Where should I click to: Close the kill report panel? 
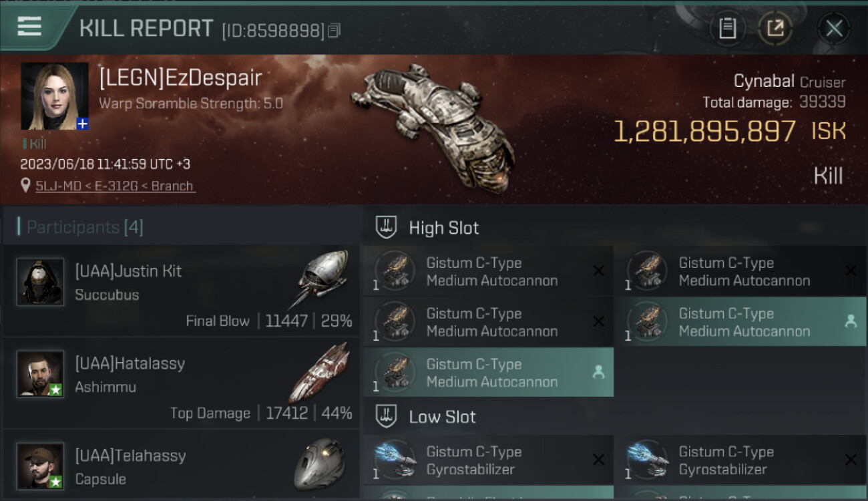click(834, 28)
